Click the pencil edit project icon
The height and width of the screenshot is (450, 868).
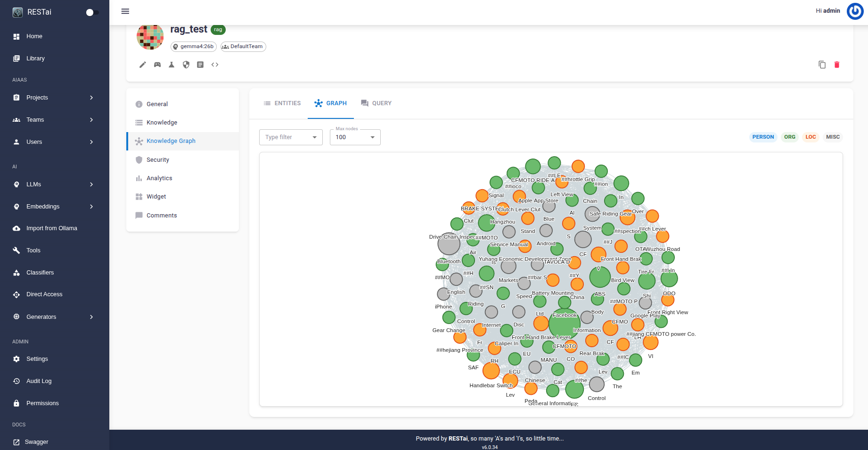(143, 65)
